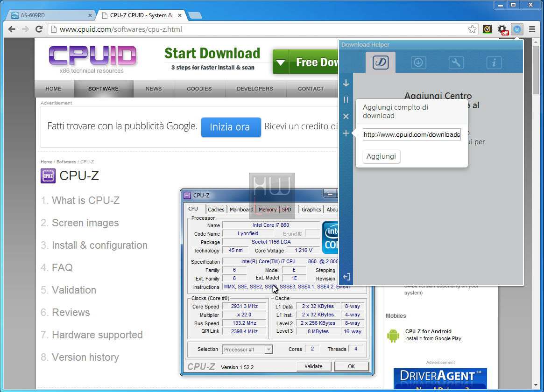The width and height of the screenshot is (544, 392).
Task: Jump to the FAQ section
Action: tap(63, 267)
